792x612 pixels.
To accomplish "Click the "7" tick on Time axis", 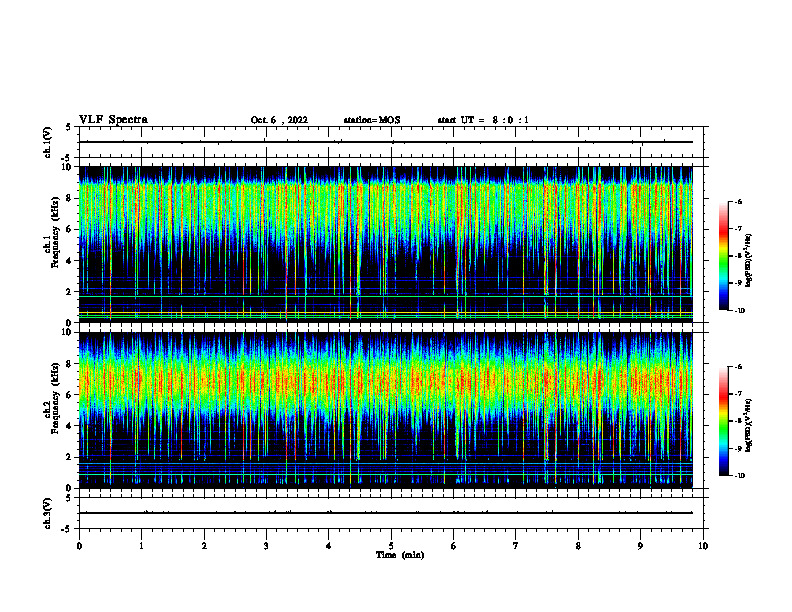I will (516, 546).
